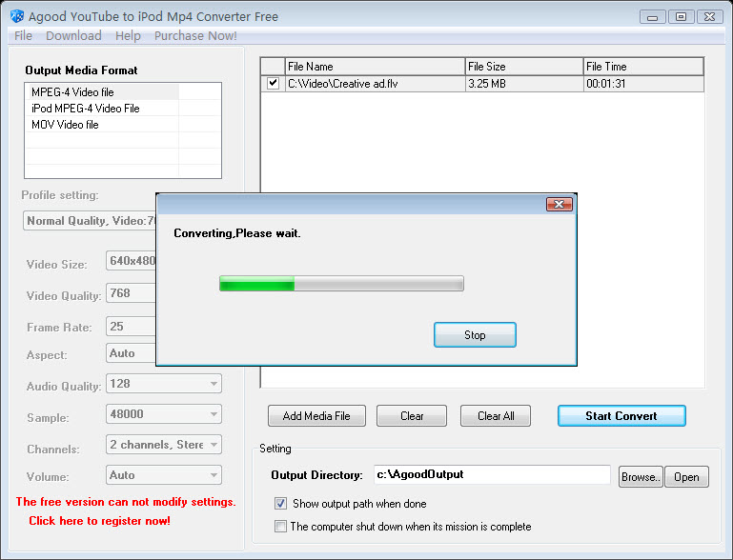
Task: Click the free version cannot modify settings notice
Action: click(126, 502)
